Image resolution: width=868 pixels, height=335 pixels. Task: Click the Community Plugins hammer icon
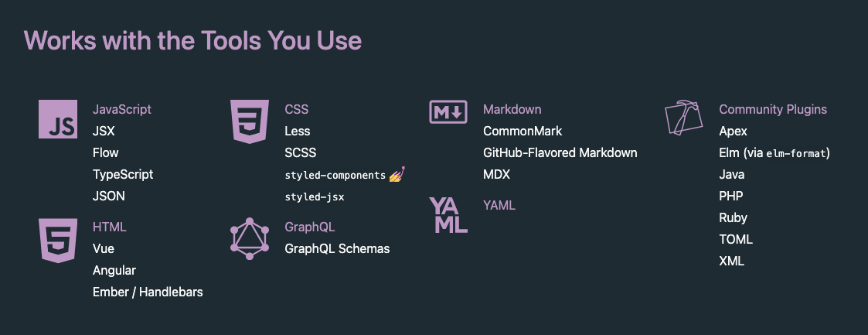point(684,118)
